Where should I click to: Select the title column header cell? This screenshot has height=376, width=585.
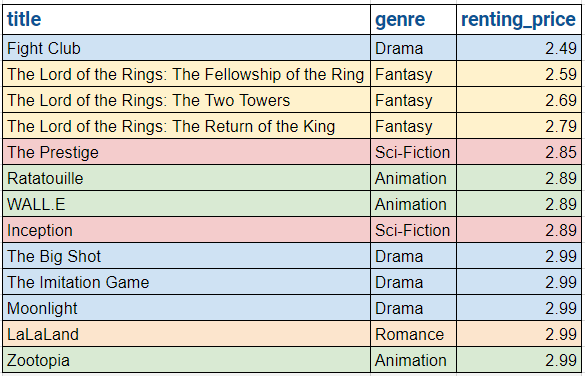187,20
